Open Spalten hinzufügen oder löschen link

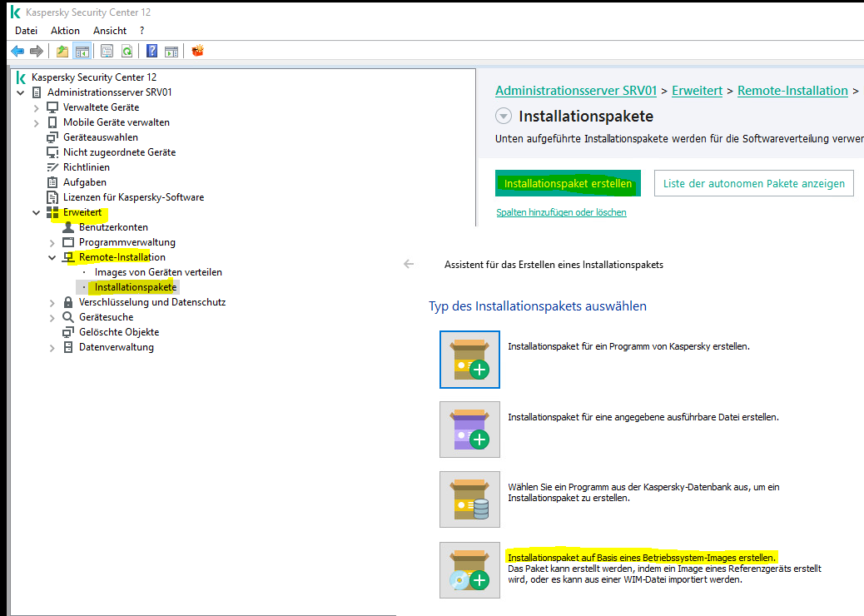[561, 212]
